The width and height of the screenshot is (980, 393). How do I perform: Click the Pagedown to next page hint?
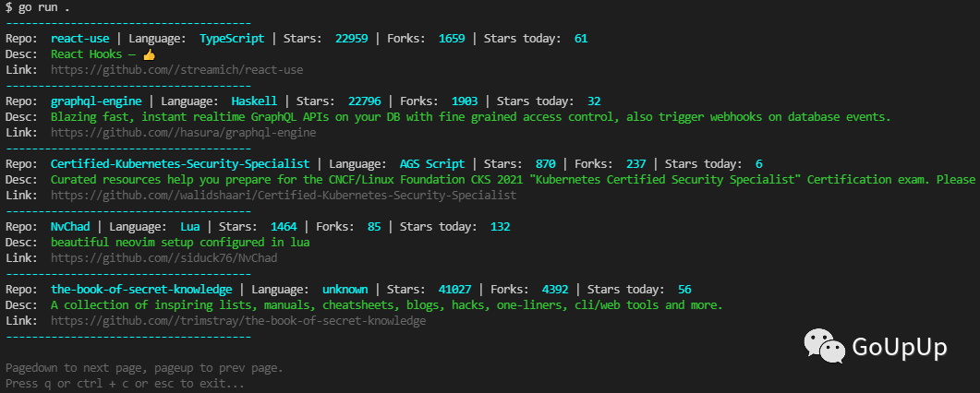click(x=144, y=368)
